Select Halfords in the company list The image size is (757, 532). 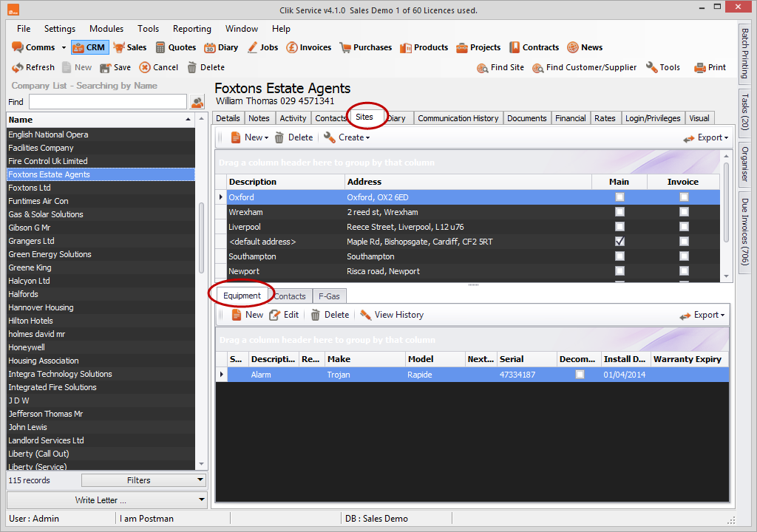pyautogui.click(x=23, y=294)
